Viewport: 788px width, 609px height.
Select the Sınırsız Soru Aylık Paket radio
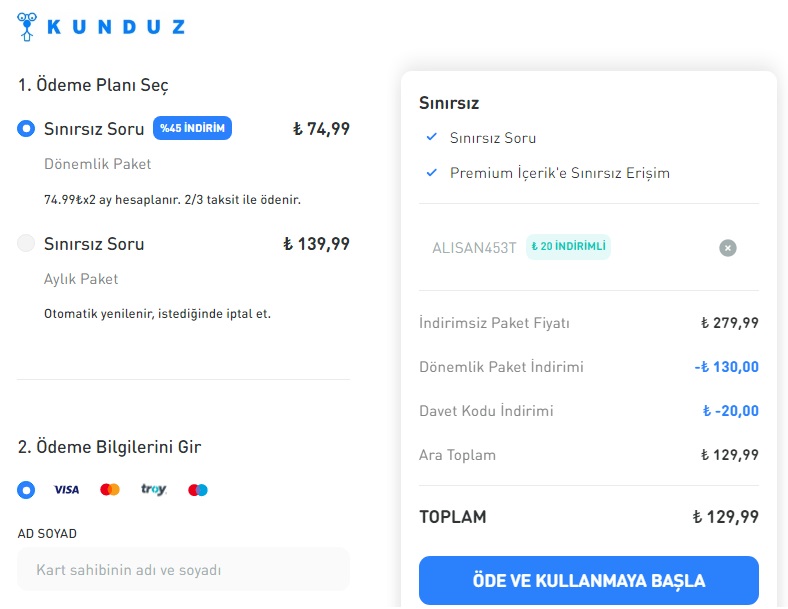(x=26, y=243)
